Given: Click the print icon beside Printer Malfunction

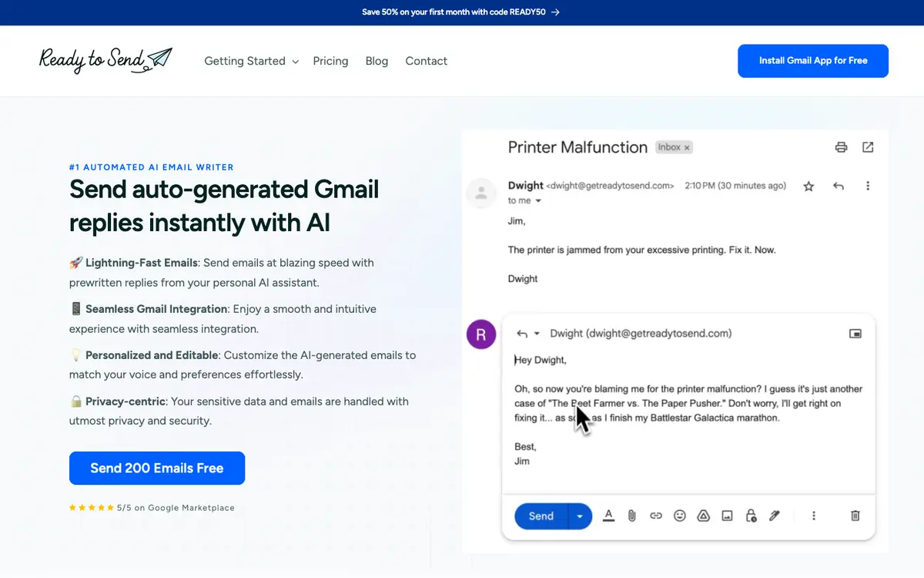Looking at the screenshot, I should (x=842, y=147).
